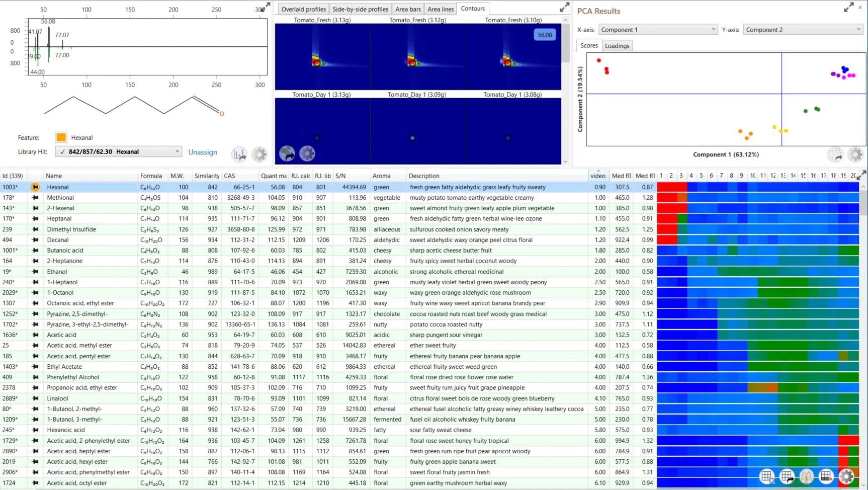868x490 pixels.
Task: Click the 1-Octanol compound name
Action: pos(60,293)
